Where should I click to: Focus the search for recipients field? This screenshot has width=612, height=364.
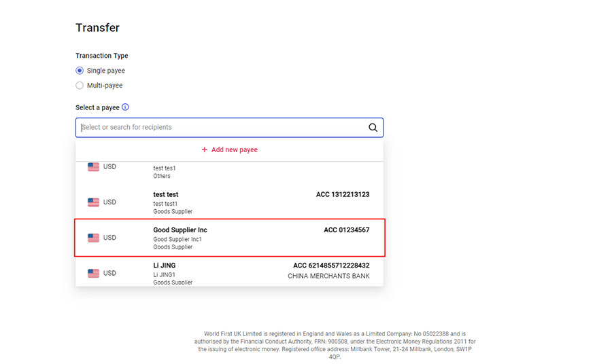221,128
